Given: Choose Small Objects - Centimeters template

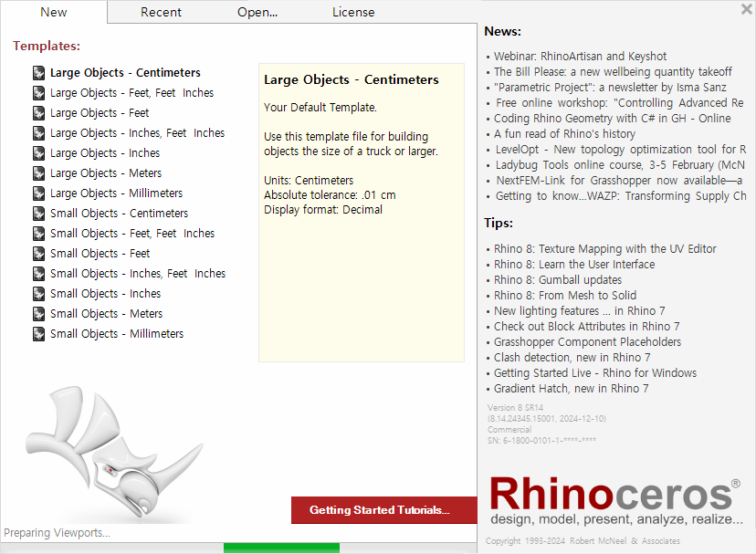Looking at the screenshot, I should [119, 214].
